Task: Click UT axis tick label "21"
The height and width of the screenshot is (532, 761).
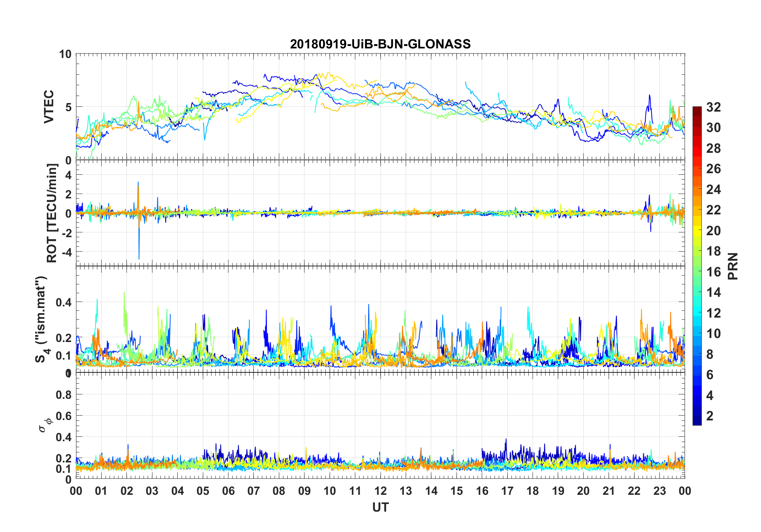Action: 609,491
